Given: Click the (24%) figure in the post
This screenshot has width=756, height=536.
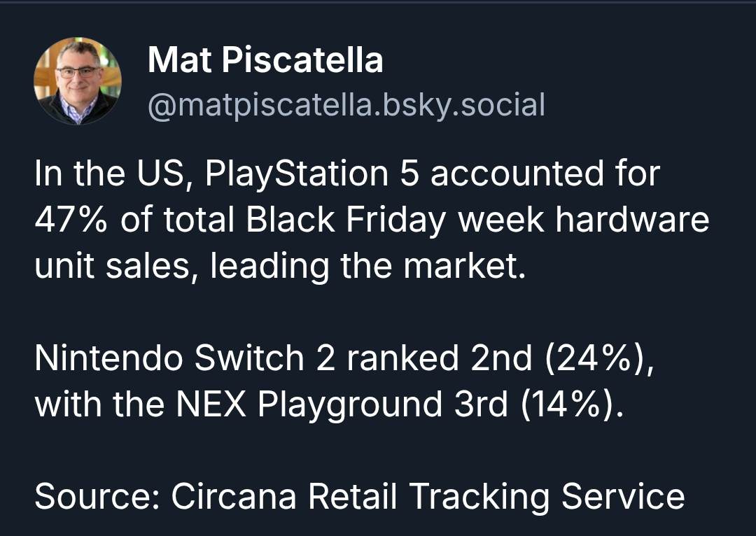Looking at the screenshot, I should tap(599, 358).
